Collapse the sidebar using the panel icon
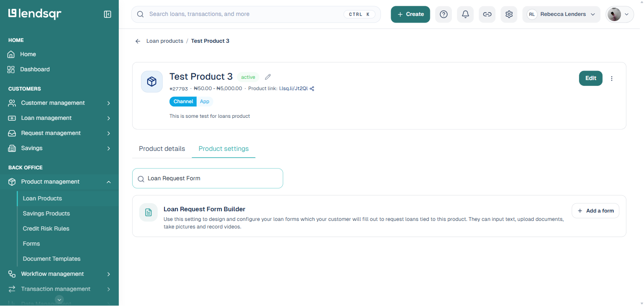 107,14
